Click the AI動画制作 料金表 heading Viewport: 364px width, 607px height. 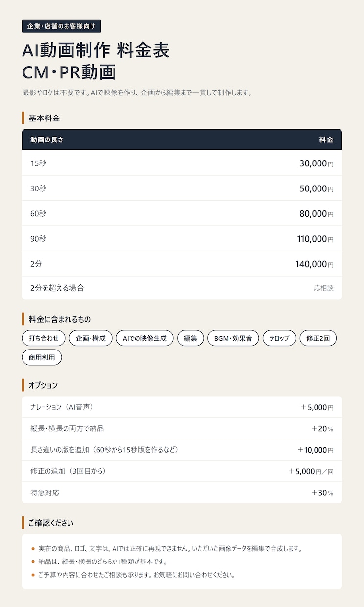point(96,50)
